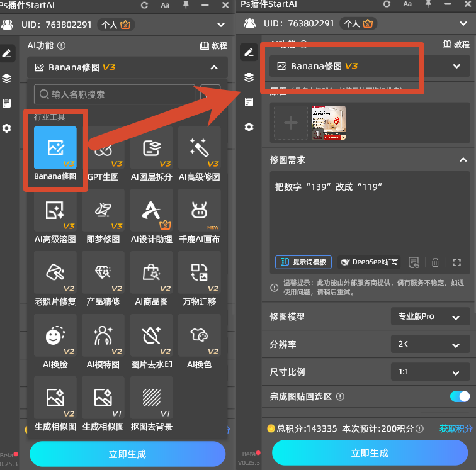The image size is (476, 470).
Task: Open the AI商品图 tool
Action: 152,272
